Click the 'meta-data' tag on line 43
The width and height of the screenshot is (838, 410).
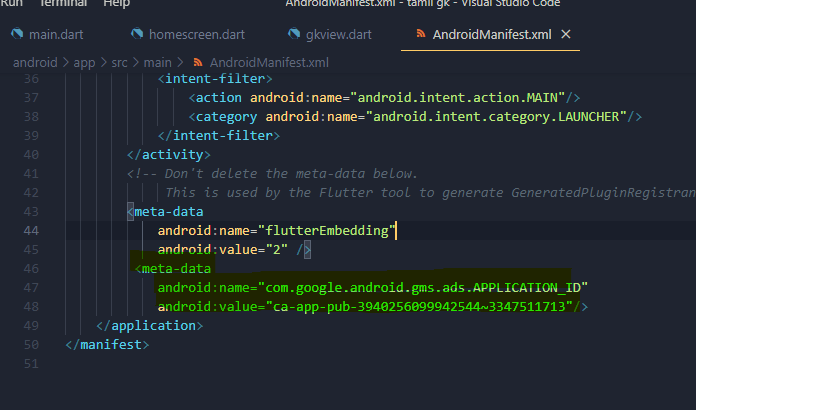coord(168,212)
